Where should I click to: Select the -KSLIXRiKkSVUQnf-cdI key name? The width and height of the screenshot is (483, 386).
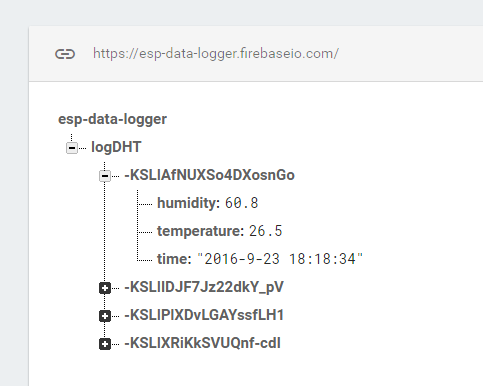pyautogui.click(x=202, y=343)
